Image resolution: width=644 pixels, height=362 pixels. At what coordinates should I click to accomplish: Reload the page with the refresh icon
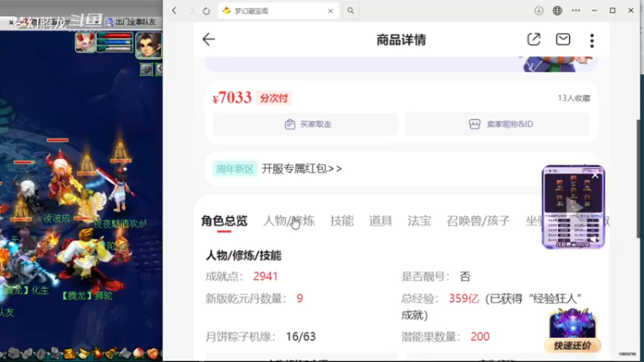[206, 11]
